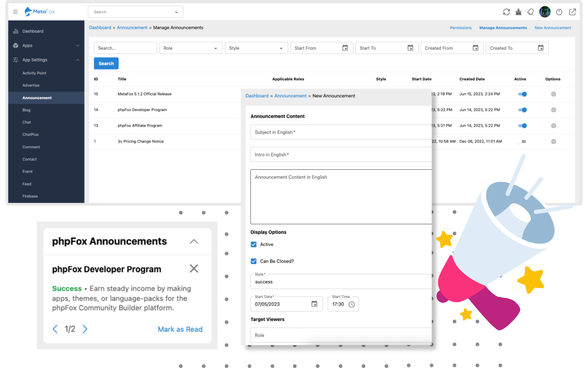Image resolution: width=588 pixels, height=368 pixels.
Task: Select Activity Point in sidebar
Action: [x=34, y=73]
